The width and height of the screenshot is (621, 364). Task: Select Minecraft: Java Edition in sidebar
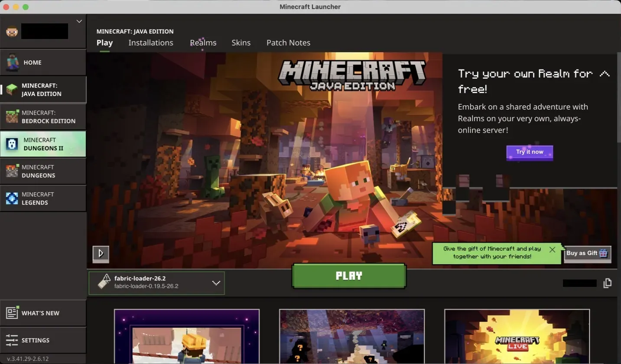coord(43,90)
